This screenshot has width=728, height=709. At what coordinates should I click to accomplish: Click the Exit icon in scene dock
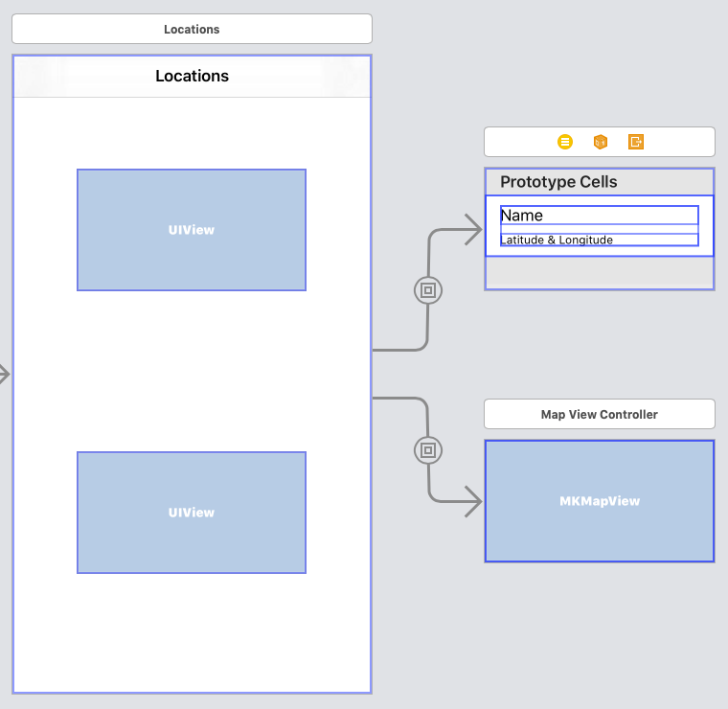pos(636,142)
